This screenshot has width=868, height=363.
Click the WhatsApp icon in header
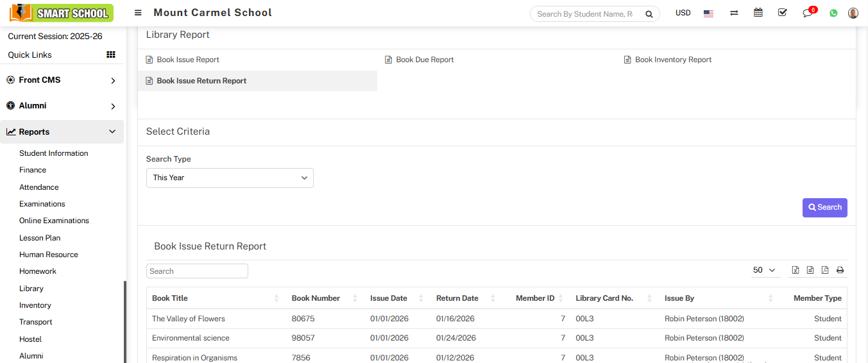[833, 13]
